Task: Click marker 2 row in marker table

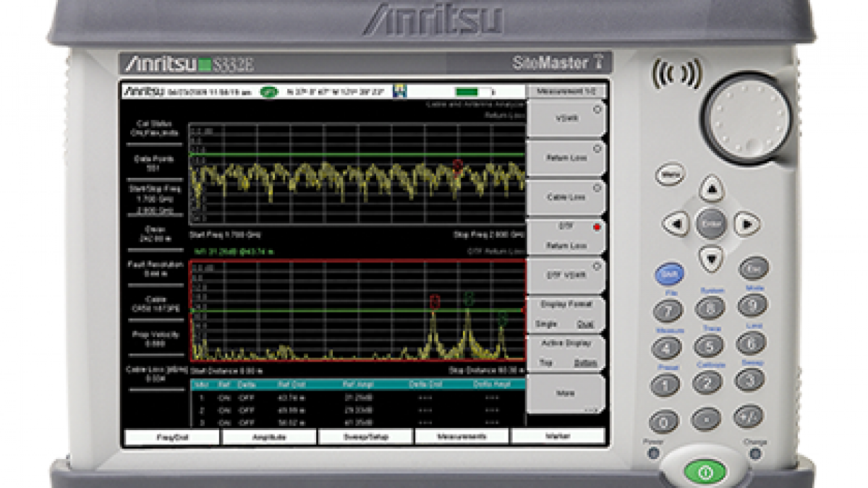Action: coord(358,410)
